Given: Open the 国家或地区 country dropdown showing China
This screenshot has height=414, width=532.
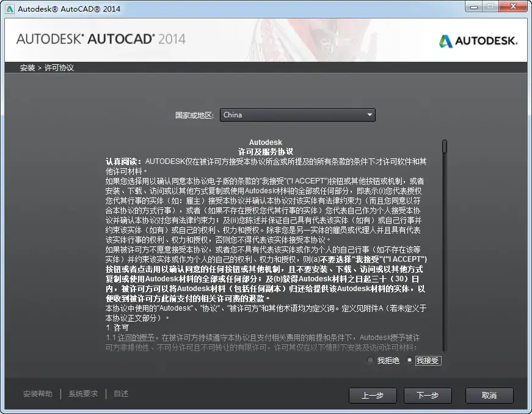Looking at the screenshot, I should [x=297, y=115].
